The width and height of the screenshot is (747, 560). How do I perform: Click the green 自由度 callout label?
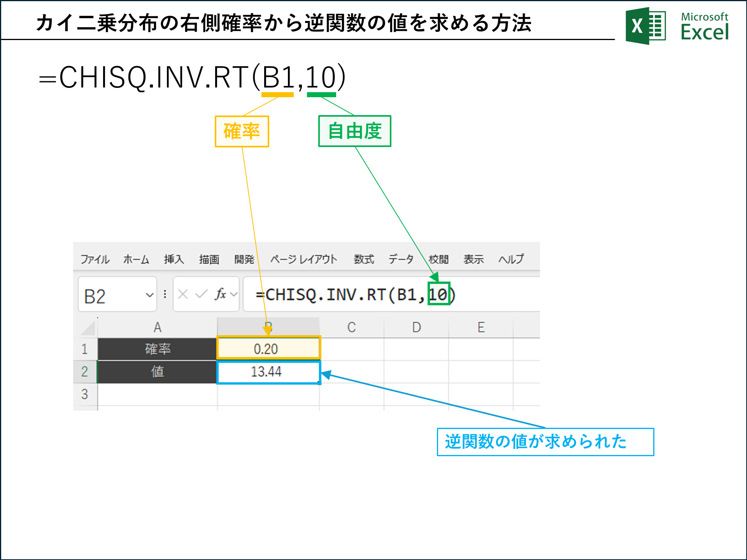coord(354,131)
